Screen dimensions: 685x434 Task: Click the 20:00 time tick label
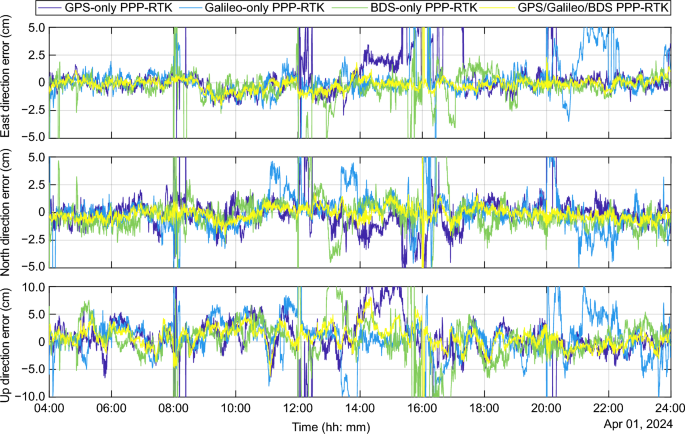click(546, 408)
